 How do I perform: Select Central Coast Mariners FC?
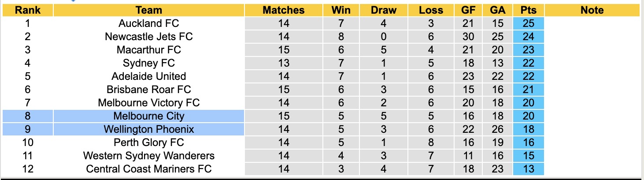click(x=148, y=169)
